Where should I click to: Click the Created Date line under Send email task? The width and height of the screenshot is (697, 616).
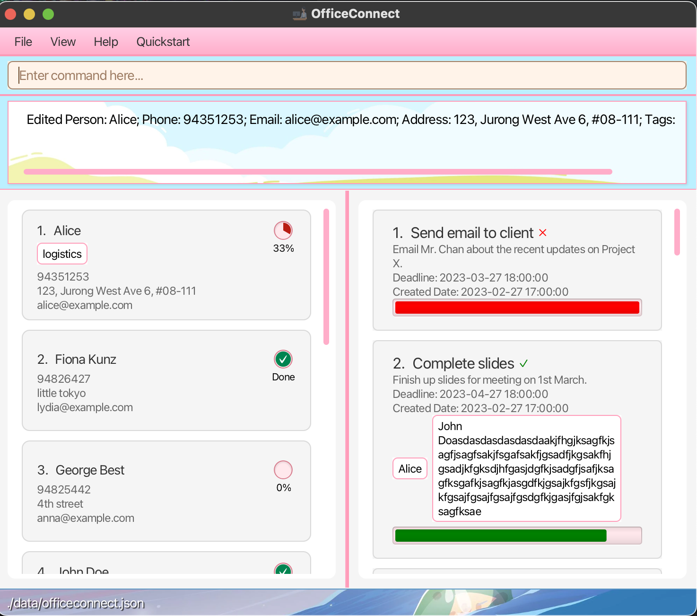480,292
